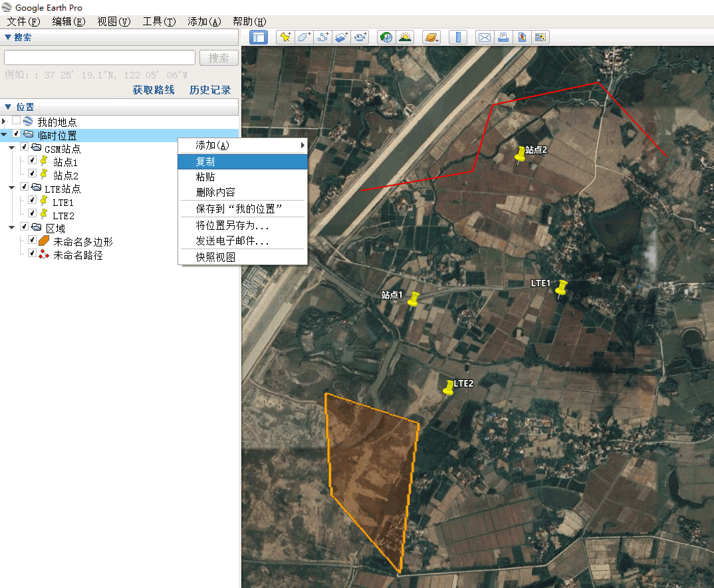Viewport: 714px width, 588px height.
Task: Select 保存到“我的位置” in context menu
Action: (243, 209)
